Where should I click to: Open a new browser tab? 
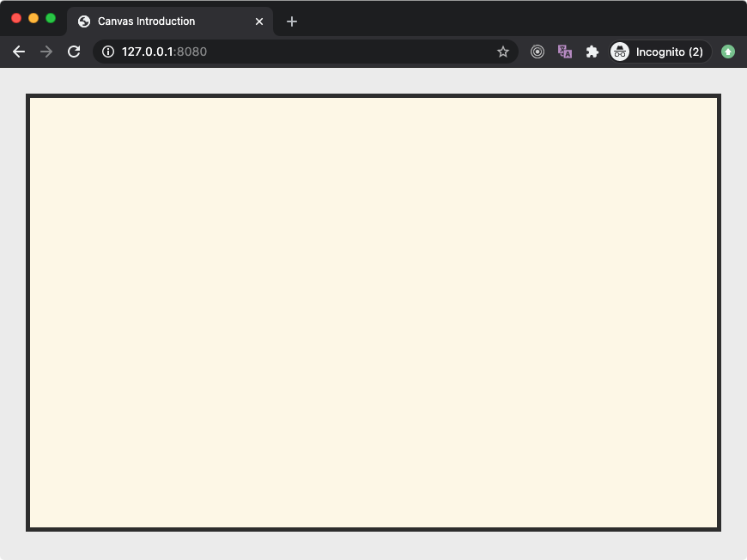[292, 21]
